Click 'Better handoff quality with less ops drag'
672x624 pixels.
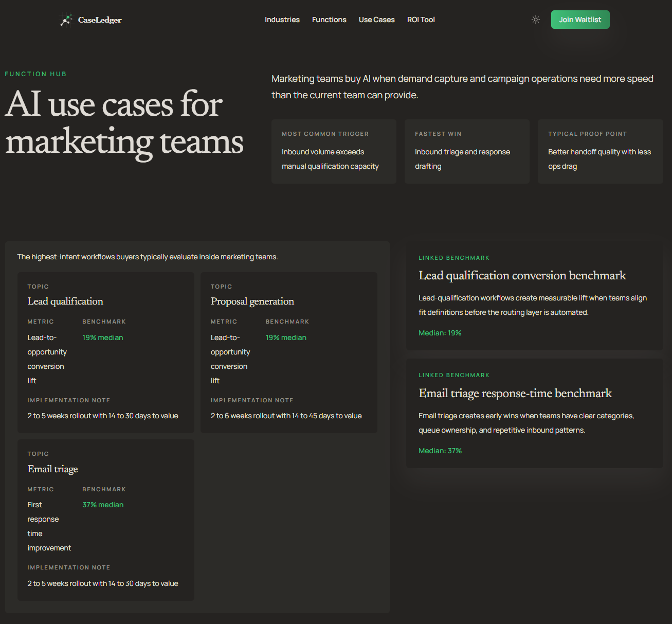click(600, 159)
